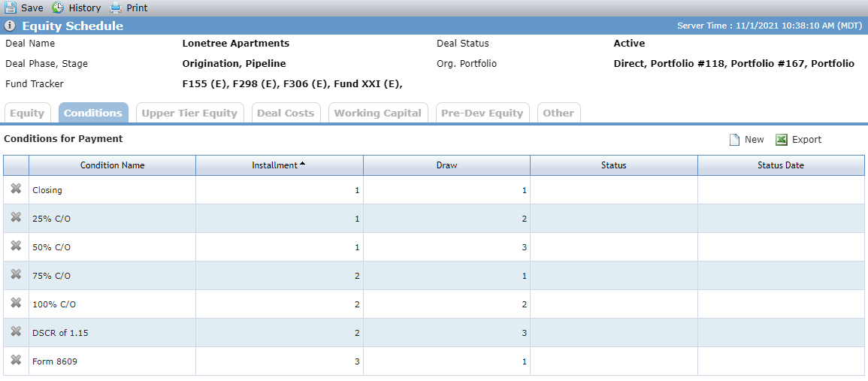The height and width of the screenshot is (381, 868).
Task: Click the New document icon
Action: point(734,140)
